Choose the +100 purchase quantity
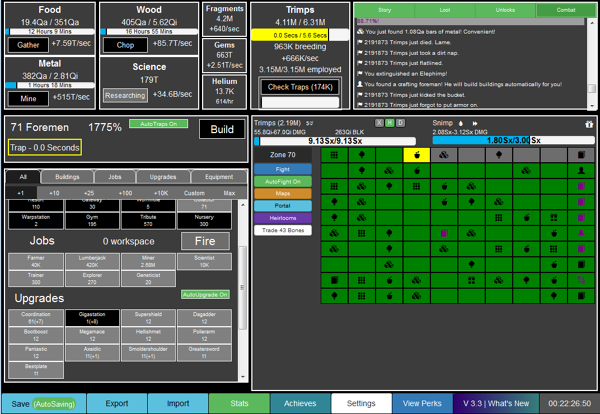The height and width of the screenshot is (414, 600). [x=126, y=191]
